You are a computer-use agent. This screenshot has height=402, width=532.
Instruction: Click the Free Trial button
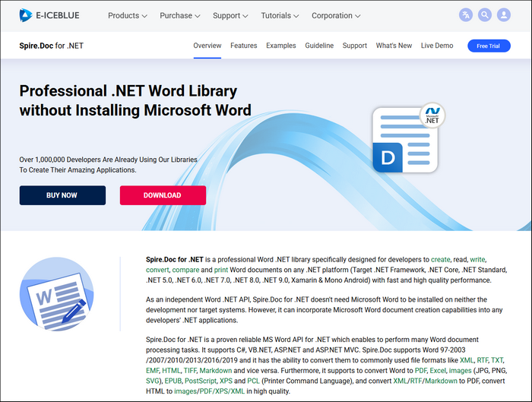click(x=489, y=46)
